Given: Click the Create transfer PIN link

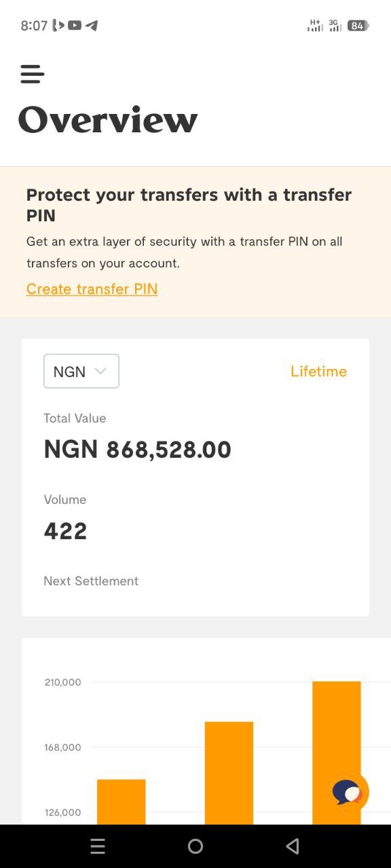Looking at the screenshot, I should click(x=92, y=288).
